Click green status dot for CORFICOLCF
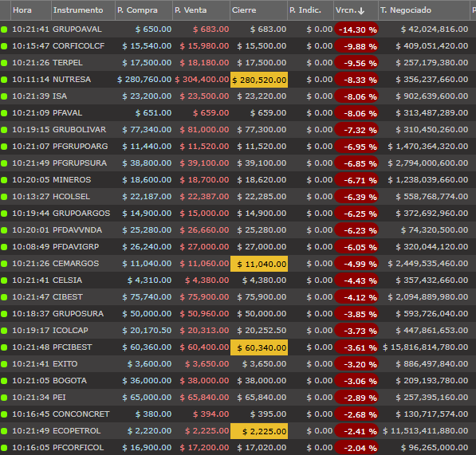This screenshot has width=476, height=455. pyautogui.click(x=4, y=46)
